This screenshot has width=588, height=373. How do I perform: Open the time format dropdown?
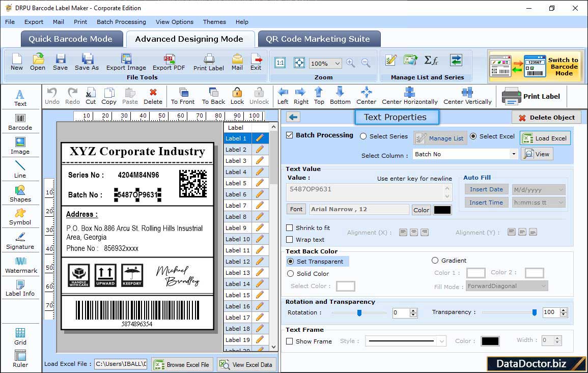(561, 203)
